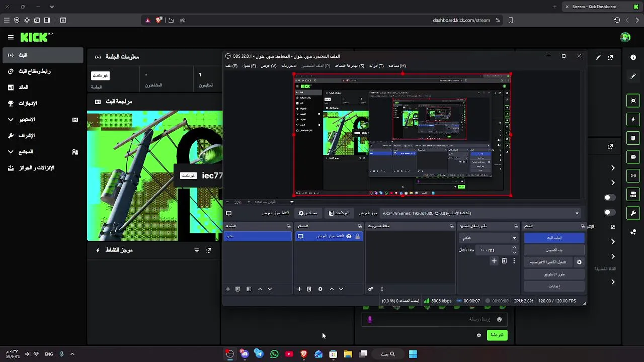Open the display device dropdown in OBS
Image resolution: width=644 pixels, height=362 pixels.
pyautogui.click(x=480, y=213)
